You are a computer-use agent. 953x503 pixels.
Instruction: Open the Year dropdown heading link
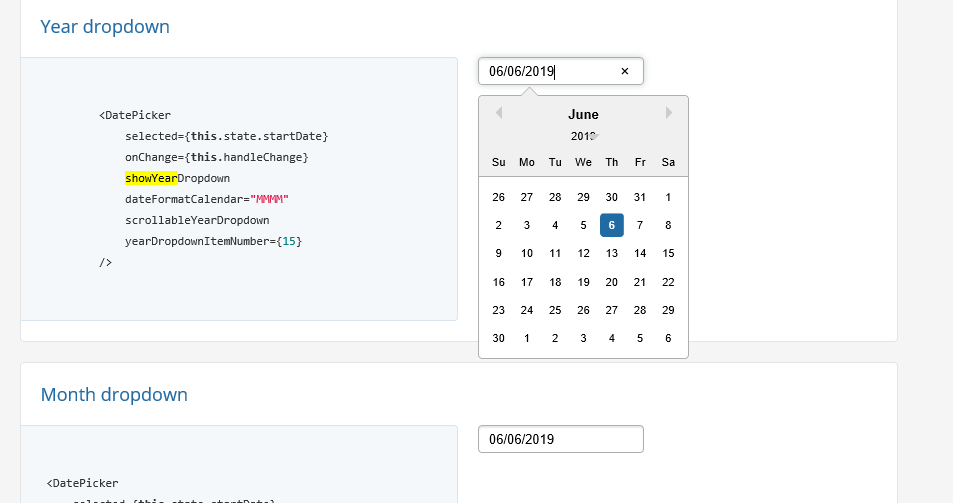tap(105, 27)
